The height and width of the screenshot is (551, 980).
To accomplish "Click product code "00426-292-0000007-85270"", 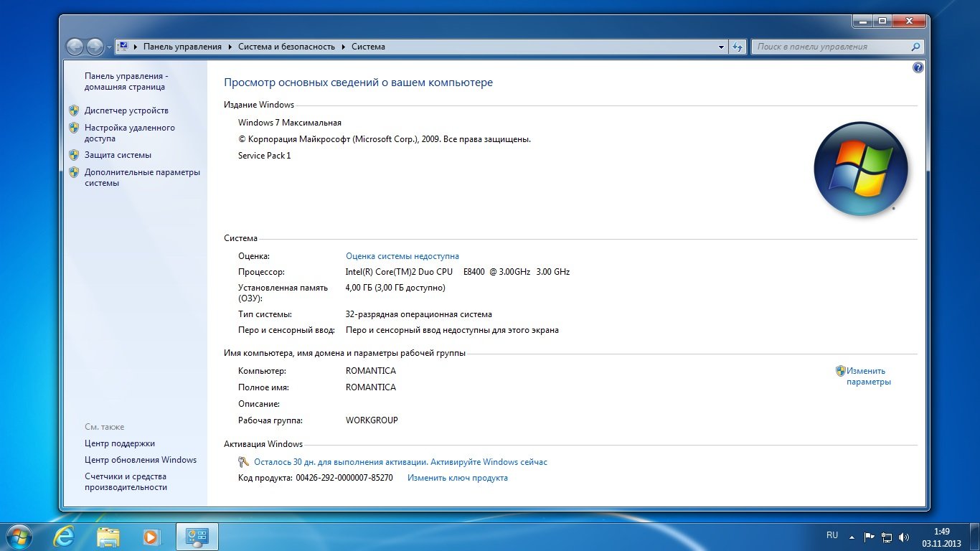I will (344, 478).
